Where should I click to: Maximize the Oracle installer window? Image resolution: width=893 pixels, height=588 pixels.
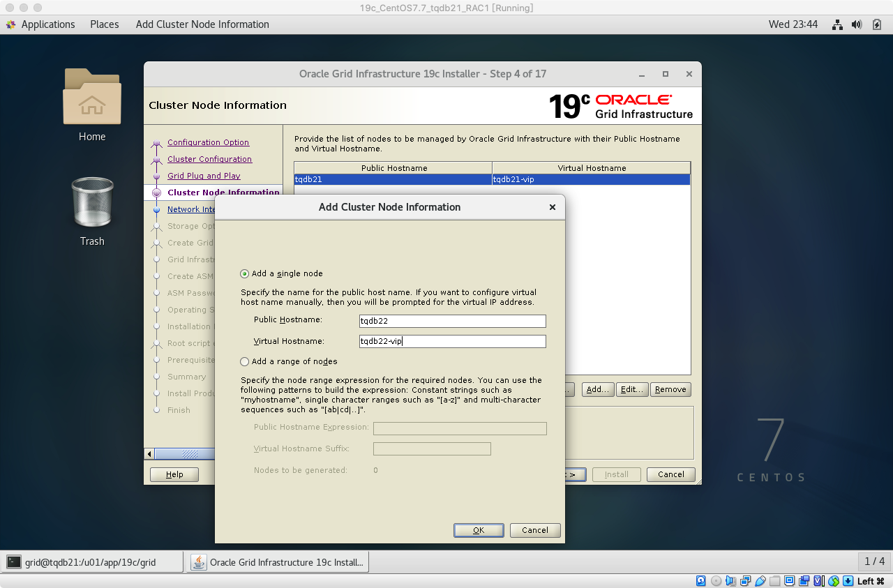pyautogui.click(x=666, y=74)
